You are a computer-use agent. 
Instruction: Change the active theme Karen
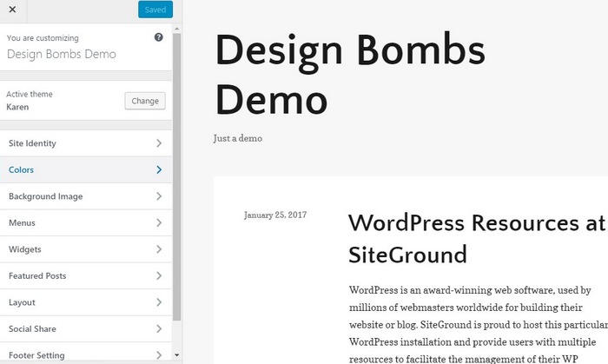[x=145, y=101]
